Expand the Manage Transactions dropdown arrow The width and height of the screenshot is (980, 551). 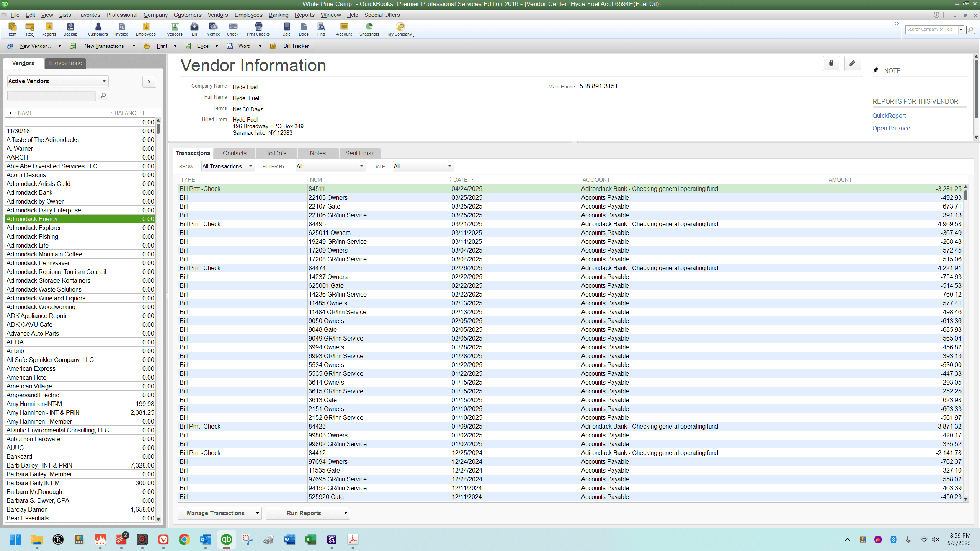[x=258, y=513]
